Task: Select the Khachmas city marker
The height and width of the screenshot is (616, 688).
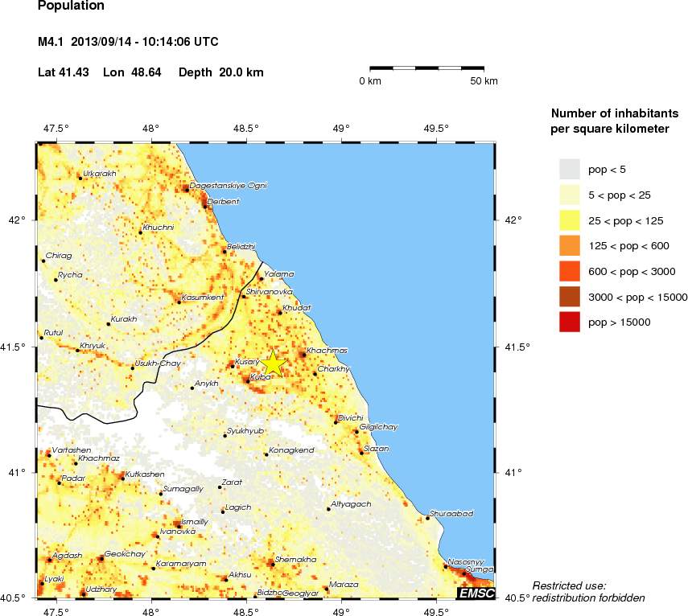Action: (303, 354)
